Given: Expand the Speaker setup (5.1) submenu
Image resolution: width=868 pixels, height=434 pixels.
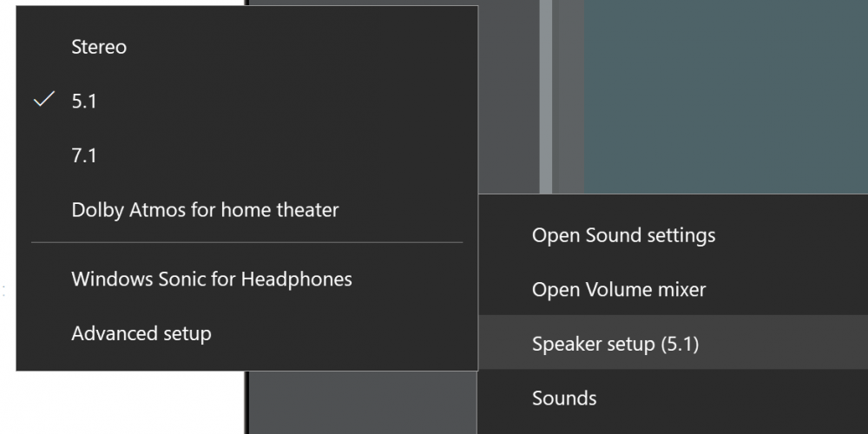Looking at the screenshot, I should click(615, 344).
